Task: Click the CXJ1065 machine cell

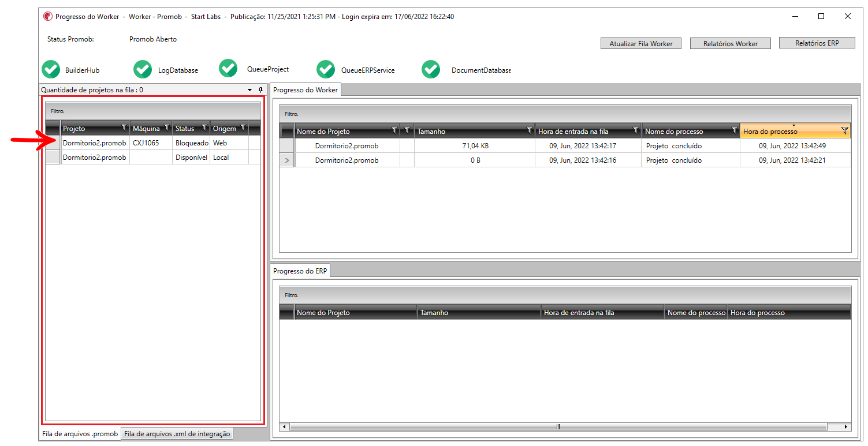Action: [151, 143]
